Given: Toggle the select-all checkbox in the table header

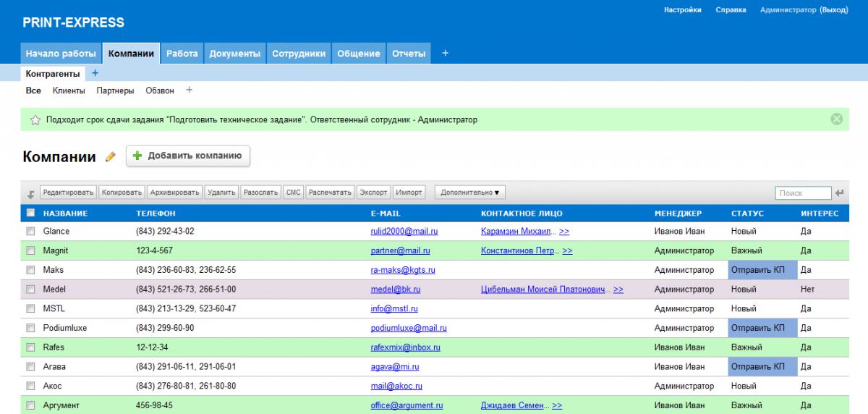Looking at the screenshot, I should pos(30,213).
